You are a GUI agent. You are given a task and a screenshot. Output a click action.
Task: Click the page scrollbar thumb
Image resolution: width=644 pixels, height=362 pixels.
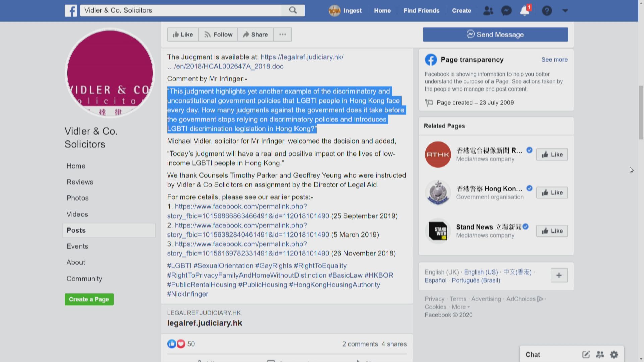(641, 112)
